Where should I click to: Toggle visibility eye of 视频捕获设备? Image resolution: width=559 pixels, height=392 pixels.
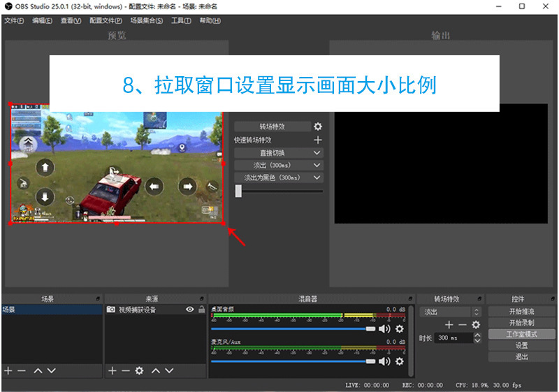pyautogui.click(x=190, y=310)
